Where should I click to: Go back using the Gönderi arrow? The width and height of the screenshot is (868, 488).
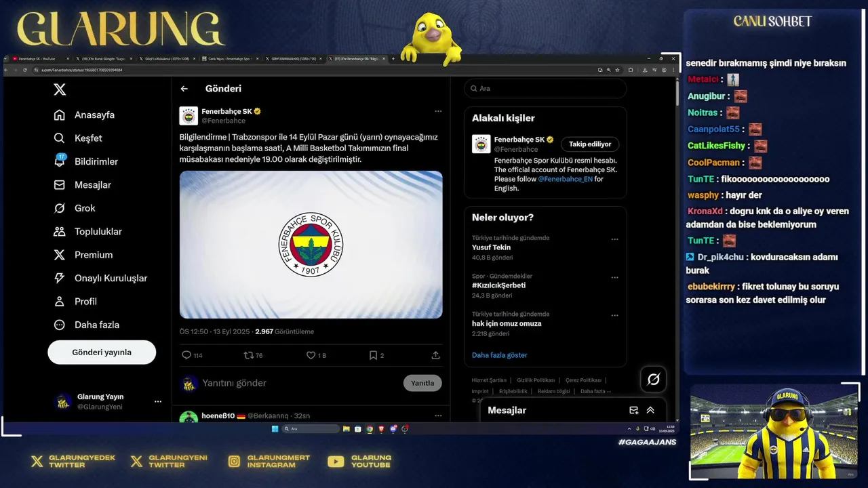[x=184, y=89]
